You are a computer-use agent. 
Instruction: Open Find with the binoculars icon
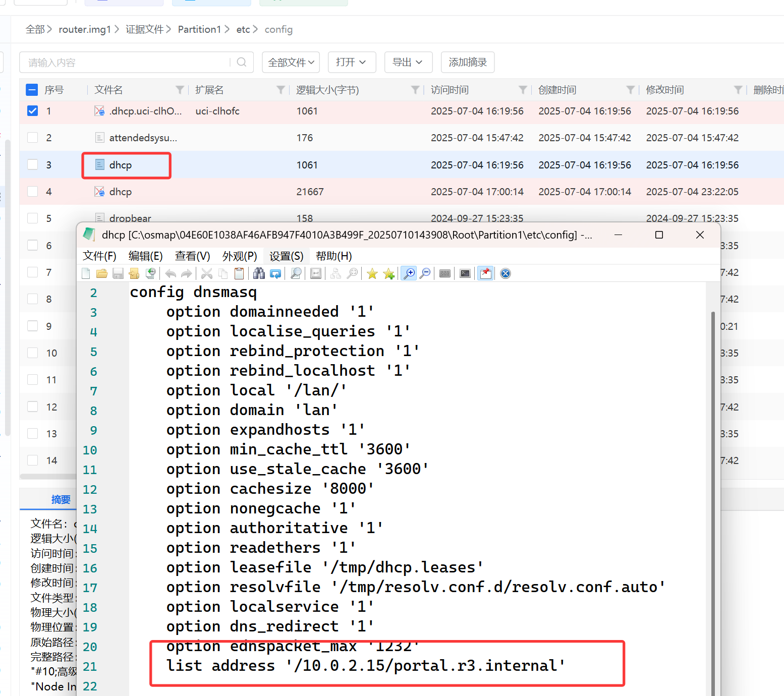tap(259, 273)
